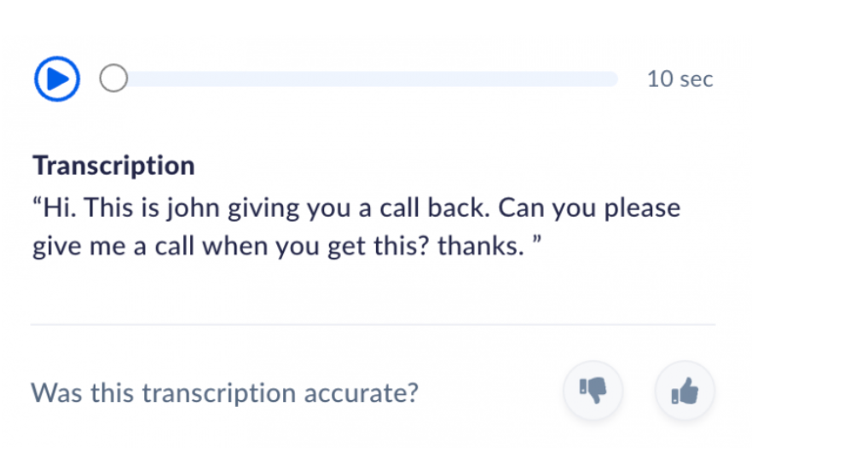This screenshot has width=868, height=471.
Task: Click the thumbs down inaccurate button
Action: 593,392
